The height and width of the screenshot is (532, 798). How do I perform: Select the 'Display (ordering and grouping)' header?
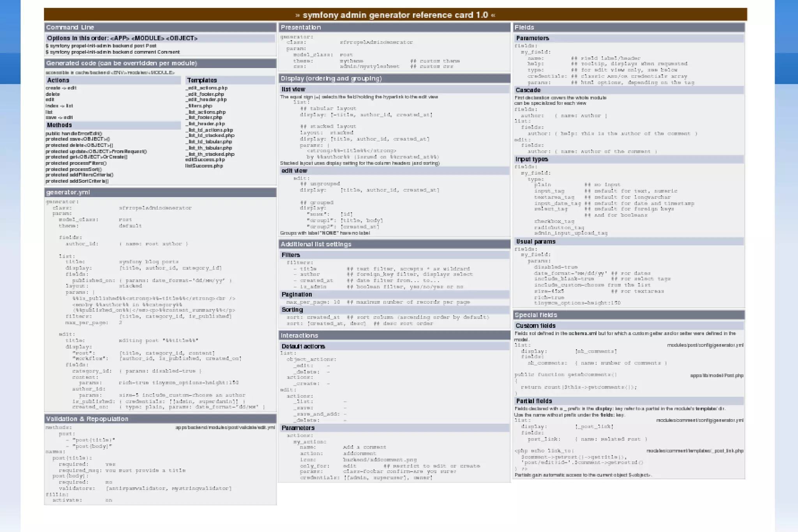pos(394,78)
